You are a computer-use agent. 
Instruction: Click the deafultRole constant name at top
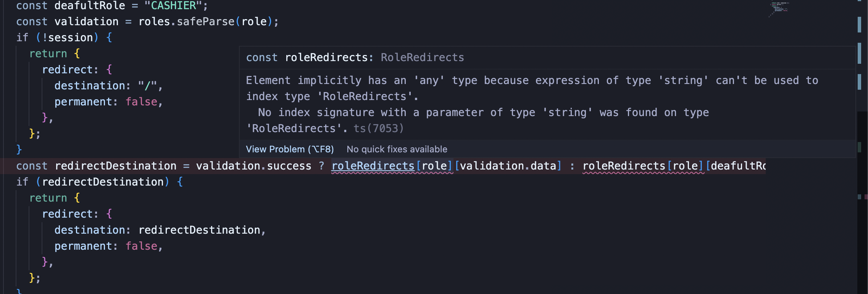tap(90, 6)
